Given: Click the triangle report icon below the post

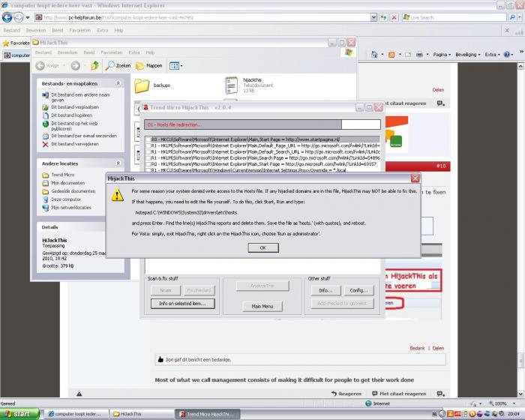Looking at the screenshot, I should pos(79,394).
